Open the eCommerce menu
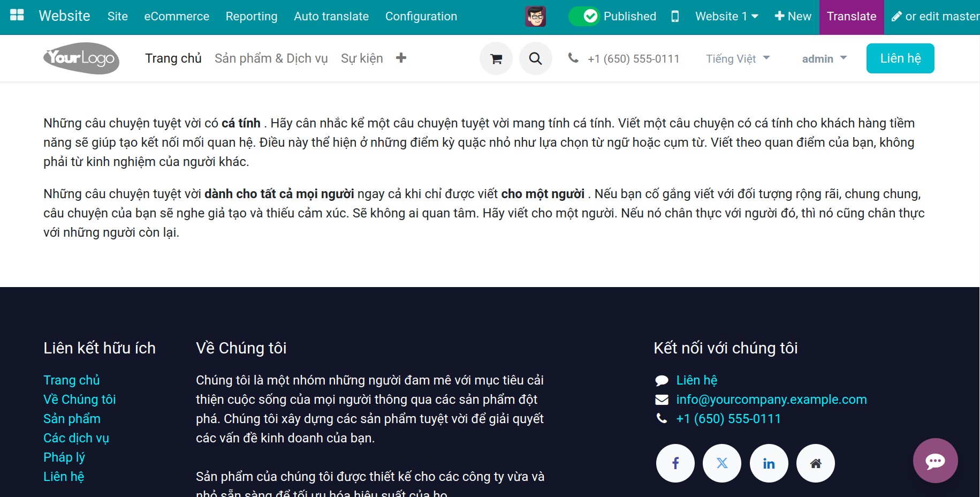The height and width of the screenshot is (497, 980). point(177,16)
